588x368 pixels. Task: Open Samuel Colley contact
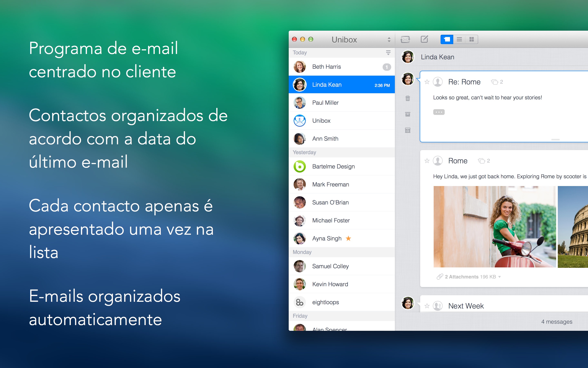click(x=342, y=266)
